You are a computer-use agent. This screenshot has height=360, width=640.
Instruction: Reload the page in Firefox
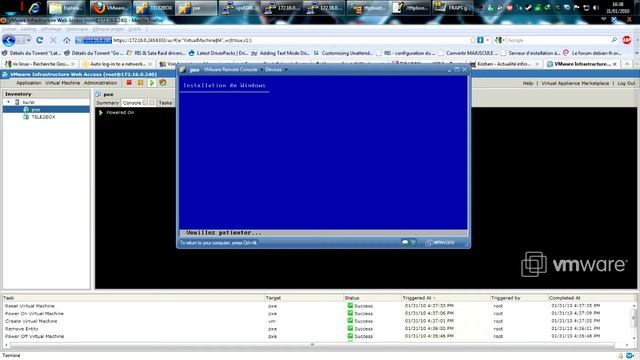(x=40, y=40)
